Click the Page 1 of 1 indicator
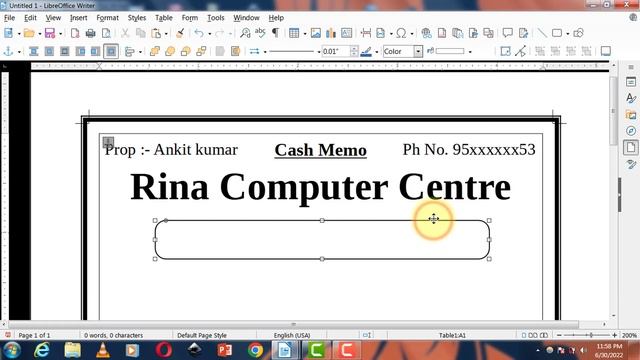Screen dimensions: 640x360 pyautogui.click(x=34, y=335)
